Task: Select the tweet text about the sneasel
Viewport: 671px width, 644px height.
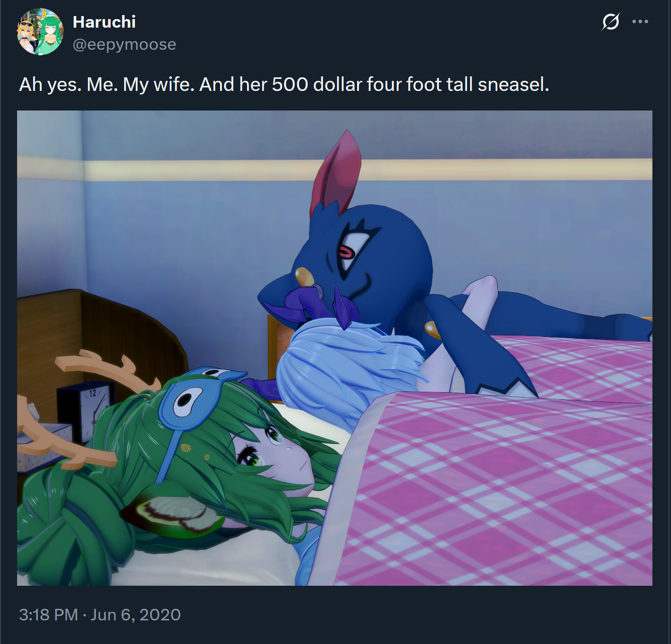Action: [x=284, y=84]
